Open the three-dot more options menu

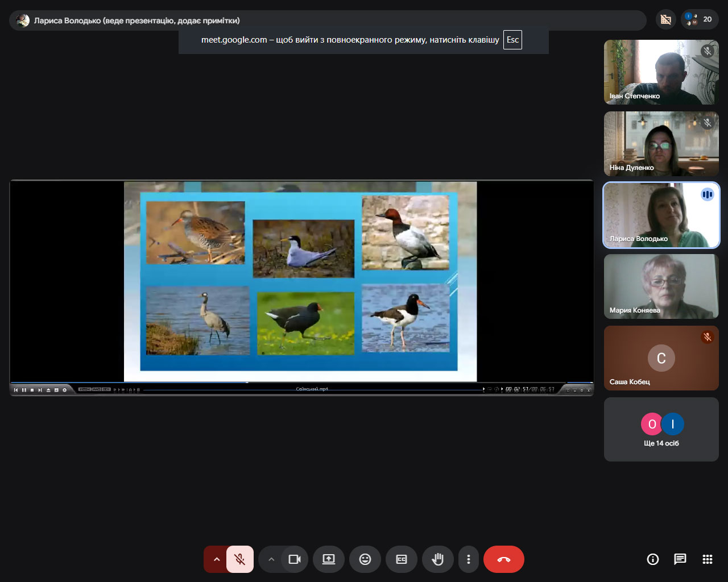pos(469,559)
